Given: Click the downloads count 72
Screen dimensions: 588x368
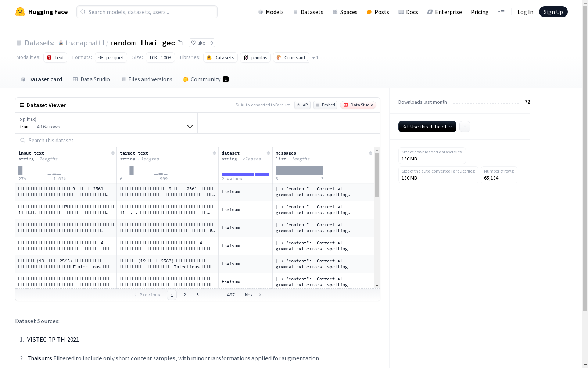Looking at the screenshot, I should pos(527,102).
